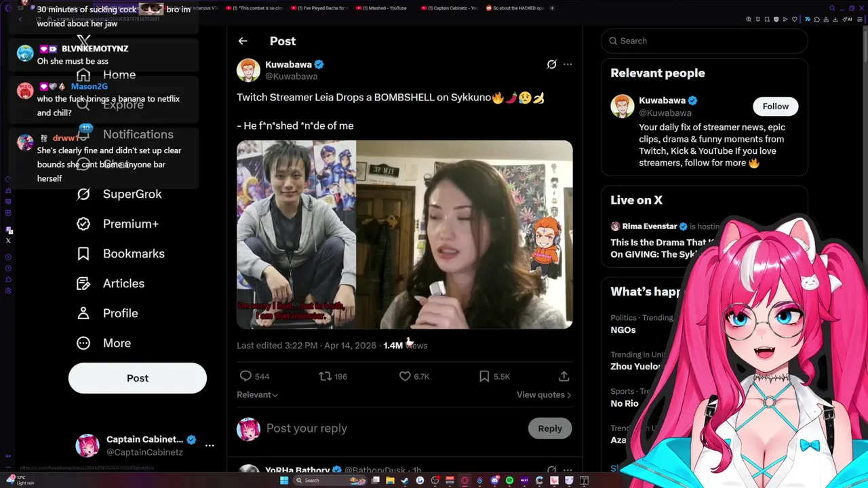The height and width of the screenshot is (488, 868).
Task: Share the post using the share icon
Action: point(564,376)
